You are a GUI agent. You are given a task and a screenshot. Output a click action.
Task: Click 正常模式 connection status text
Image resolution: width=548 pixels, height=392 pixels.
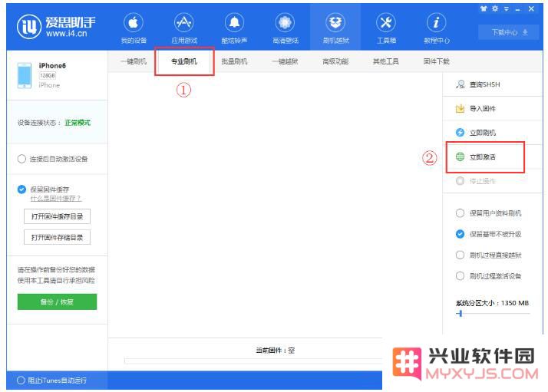pos(78,123)
